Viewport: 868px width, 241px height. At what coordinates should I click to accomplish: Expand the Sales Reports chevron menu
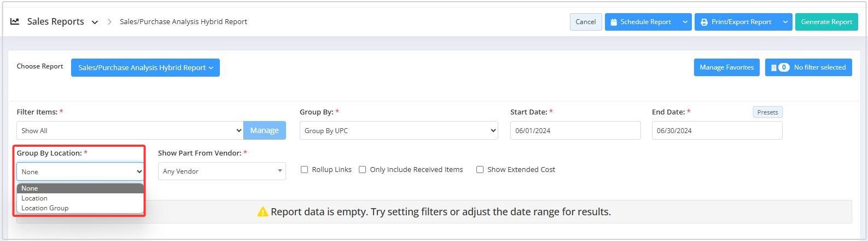point(95,22)
